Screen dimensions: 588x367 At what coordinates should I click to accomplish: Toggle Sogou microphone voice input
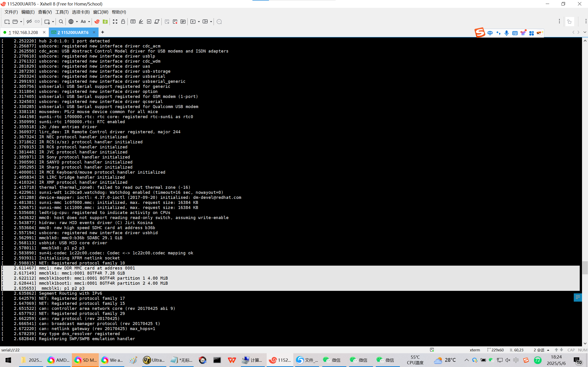(506, 33)
